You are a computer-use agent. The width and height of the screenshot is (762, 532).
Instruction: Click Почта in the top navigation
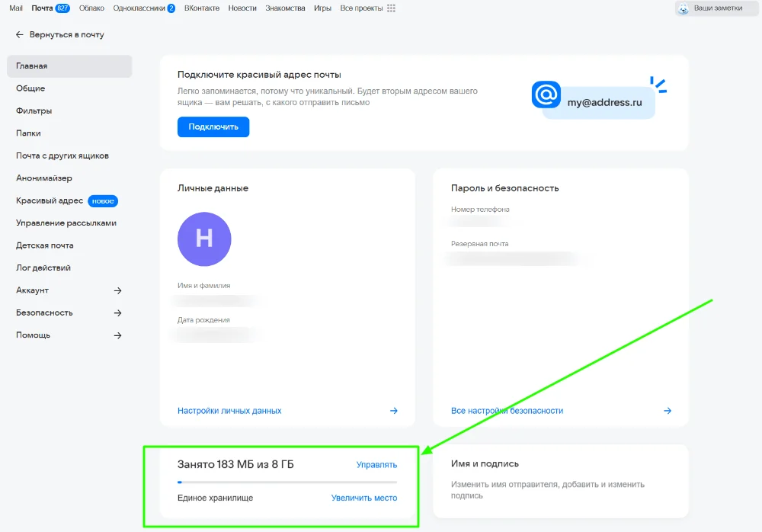click(x=42, y=8)
